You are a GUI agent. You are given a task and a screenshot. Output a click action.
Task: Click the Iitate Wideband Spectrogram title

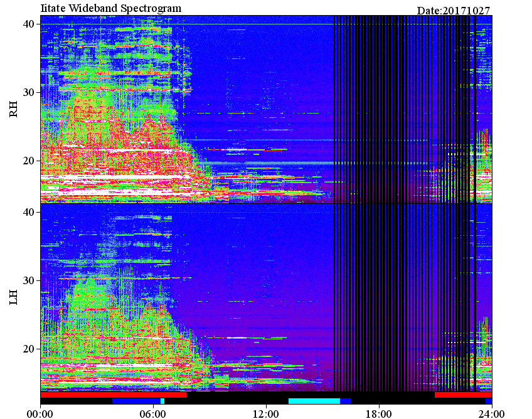pos(111,8)
